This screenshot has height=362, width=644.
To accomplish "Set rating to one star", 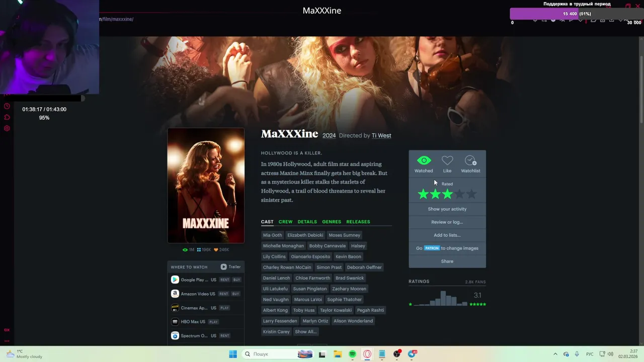I will click(423, 194).
